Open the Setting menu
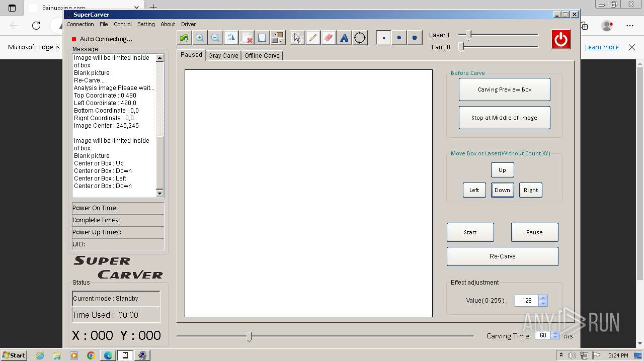 coord(146,24)
